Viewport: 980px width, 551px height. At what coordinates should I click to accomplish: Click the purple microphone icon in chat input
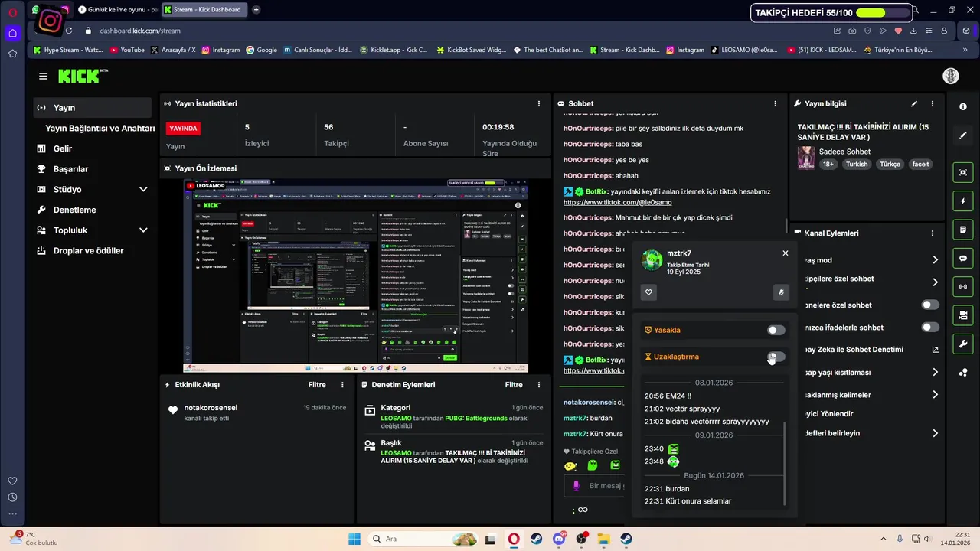click(x=576, y=486)
